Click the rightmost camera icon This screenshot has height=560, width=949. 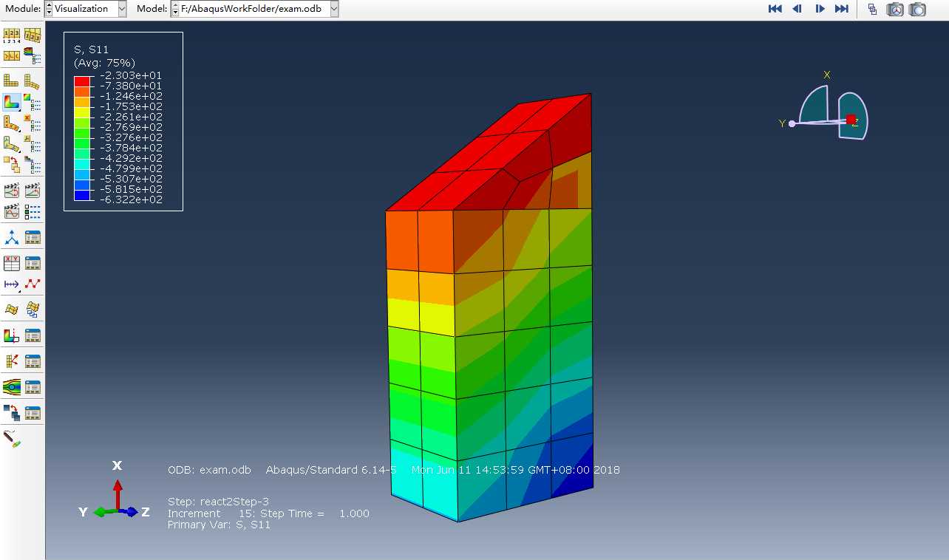click(917, 9)
